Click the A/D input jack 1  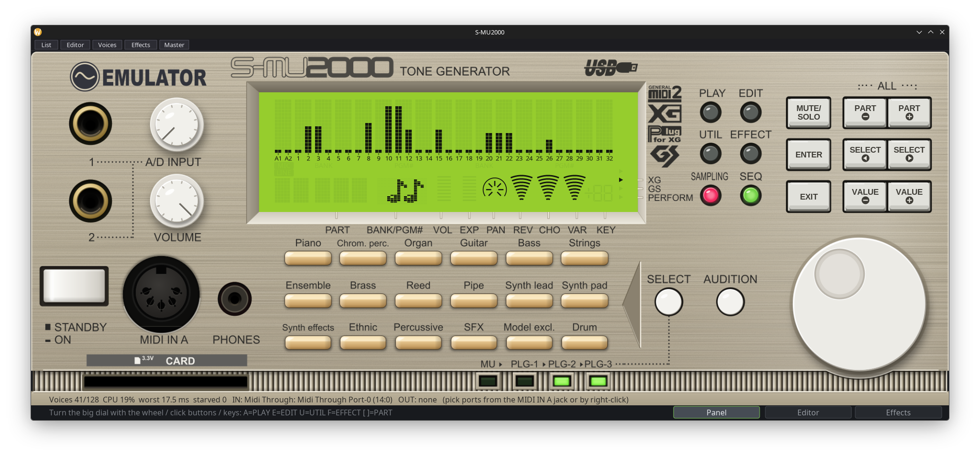90,123
